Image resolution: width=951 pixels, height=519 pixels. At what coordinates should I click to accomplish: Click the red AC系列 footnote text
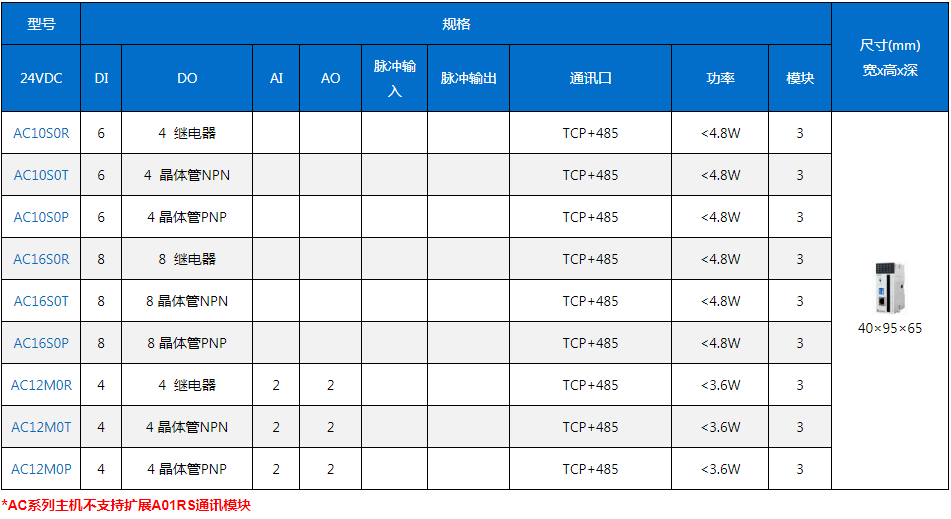coord(126,505)
